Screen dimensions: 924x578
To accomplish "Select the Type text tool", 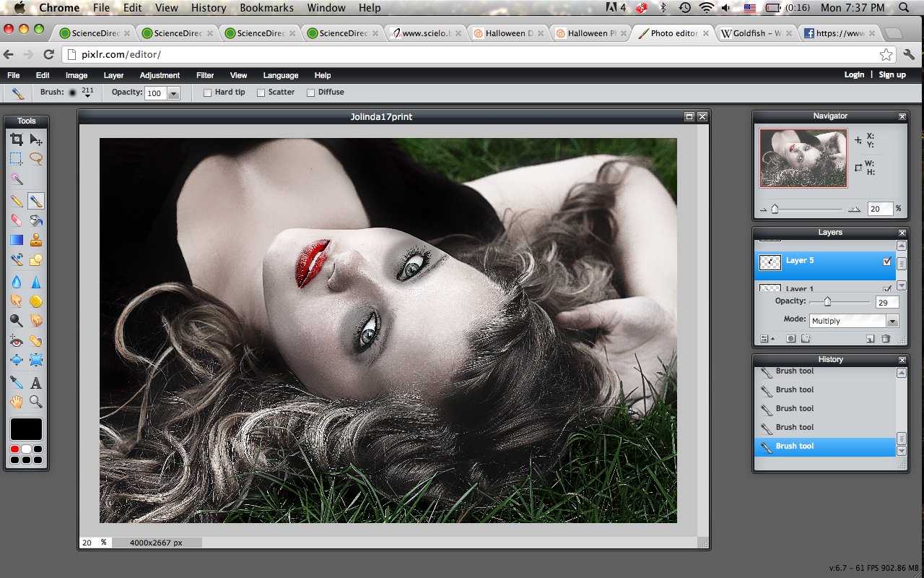I will [x=35, y=382].
